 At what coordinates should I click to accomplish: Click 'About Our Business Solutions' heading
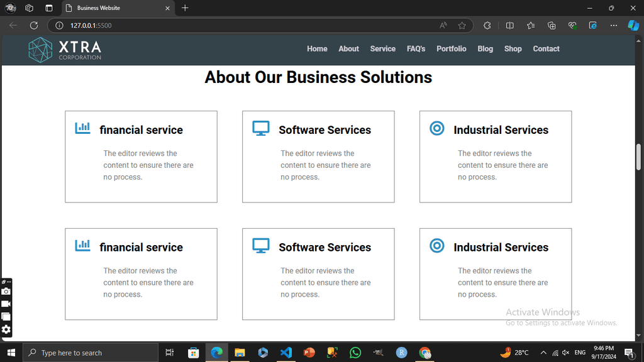point(318,77)
